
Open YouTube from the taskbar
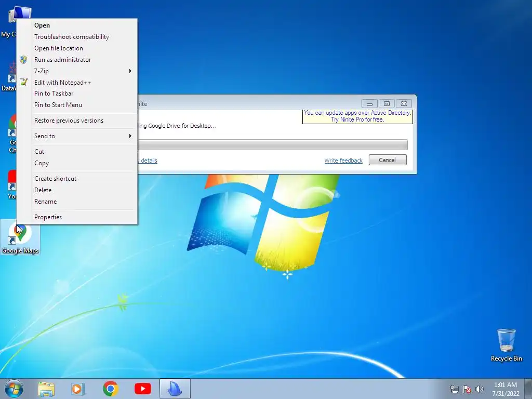click(143, 389)
